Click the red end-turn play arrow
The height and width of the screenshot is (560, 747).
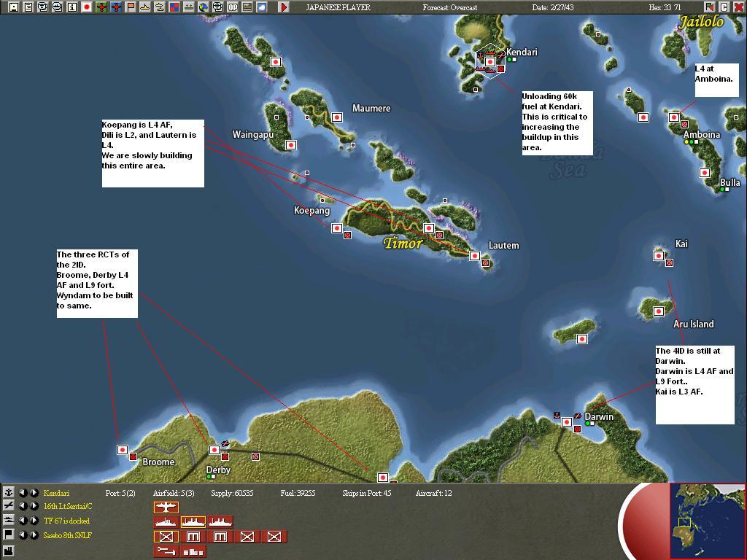(x=284, y=7)
